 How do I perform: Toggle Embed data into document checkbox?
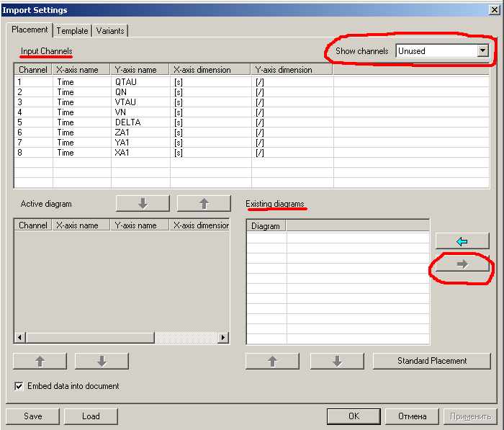click(19, 386)
